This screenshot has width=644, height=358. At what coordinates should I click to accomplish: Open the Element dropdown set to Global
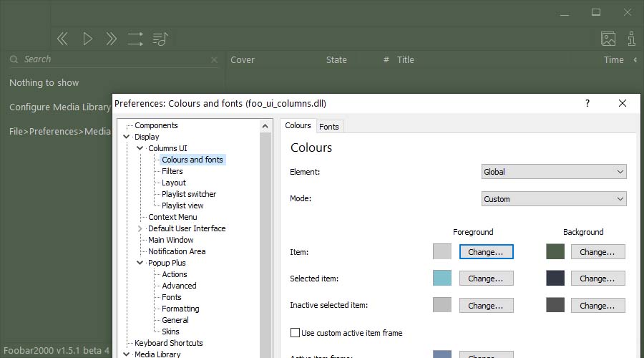pyautogui.click(x=554, y=172)
